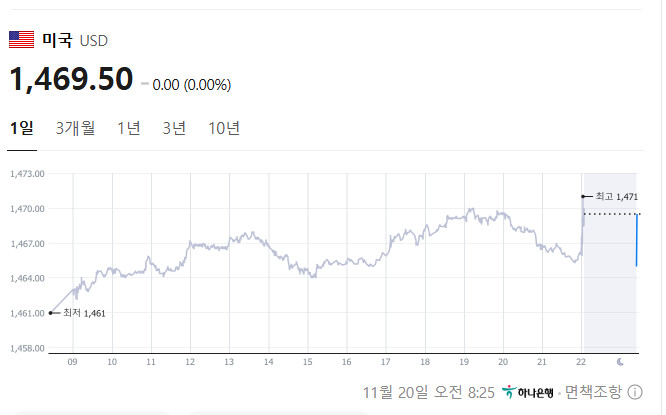Click the 최고 1,471 high-point marker
This screenshot has width=666, height=415.
coord(583,196)
